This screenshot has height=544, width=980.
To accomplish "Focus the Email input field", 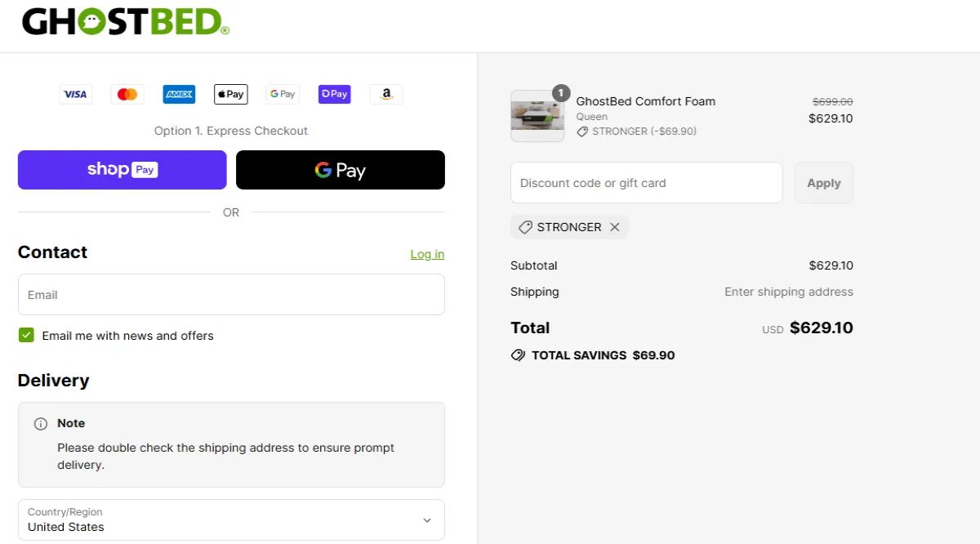I will pos(231,295).
